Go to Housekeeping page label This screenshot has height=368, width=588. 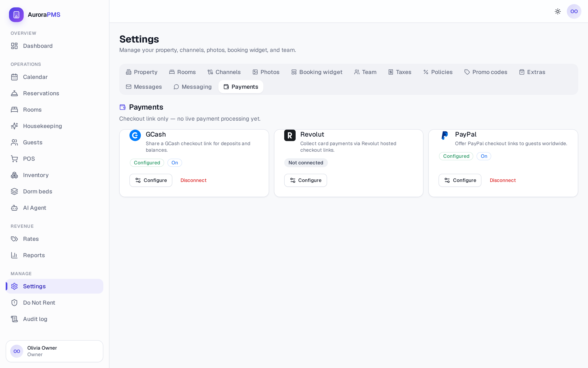(42, 126)
